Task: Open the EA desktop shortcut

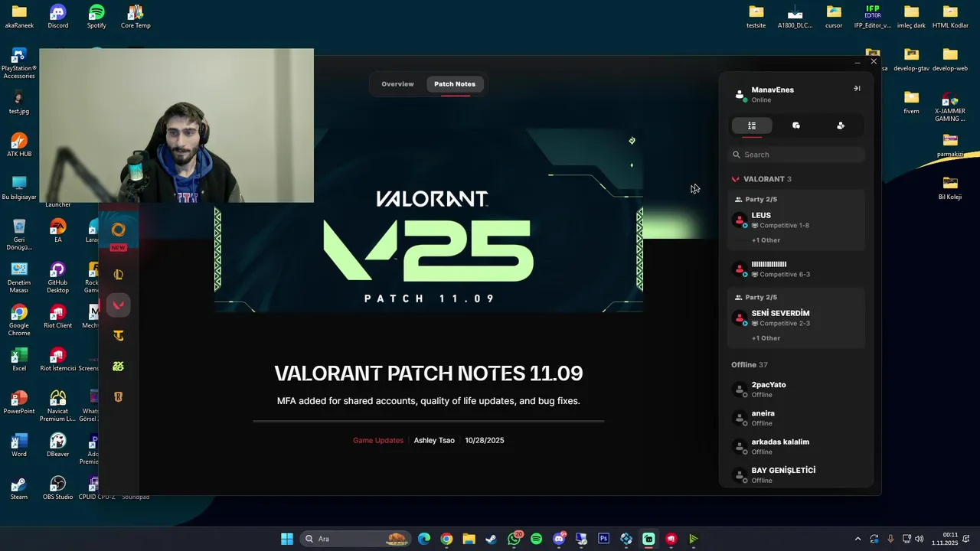Action: pyautogui.click(x=57, y=230)
